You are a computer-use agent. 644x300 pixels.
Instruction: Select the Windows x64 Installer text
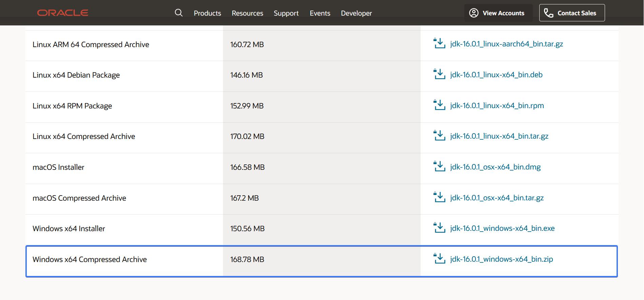[x=69, y=229]
